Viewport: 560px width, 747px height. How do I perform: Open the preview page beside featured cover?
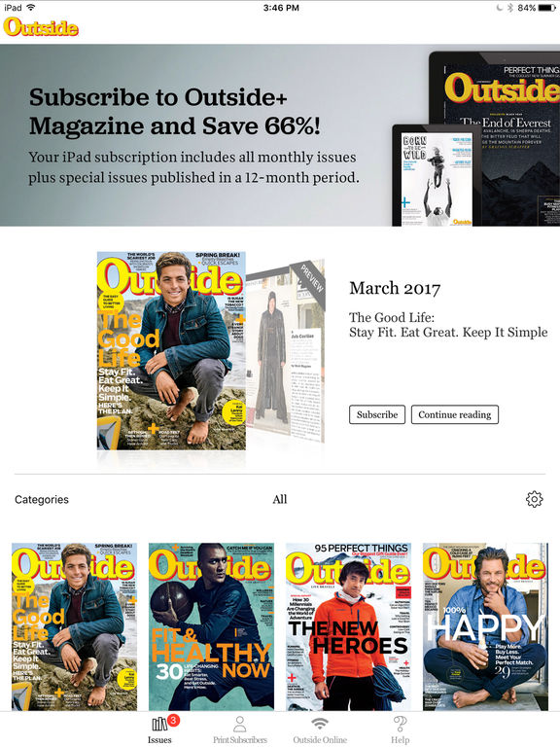(x=286, y=351)
